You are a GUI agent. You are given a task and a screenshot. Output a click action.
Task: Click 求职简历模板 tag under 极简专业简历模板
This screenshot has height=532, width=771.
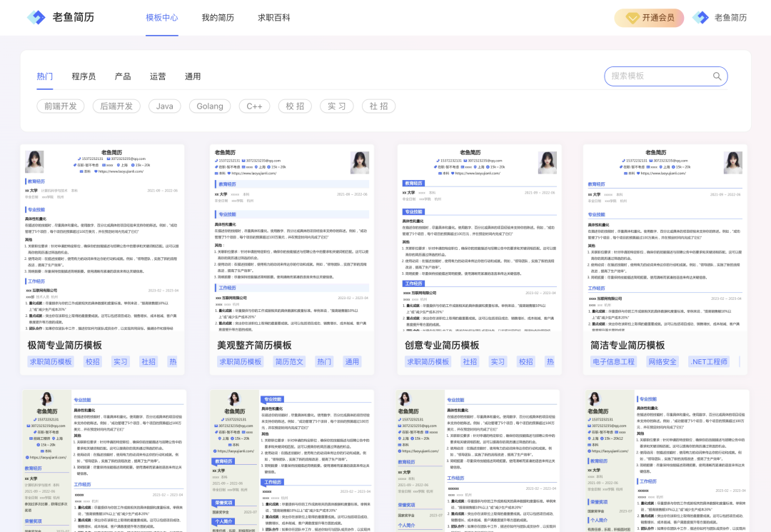point(51,362)
